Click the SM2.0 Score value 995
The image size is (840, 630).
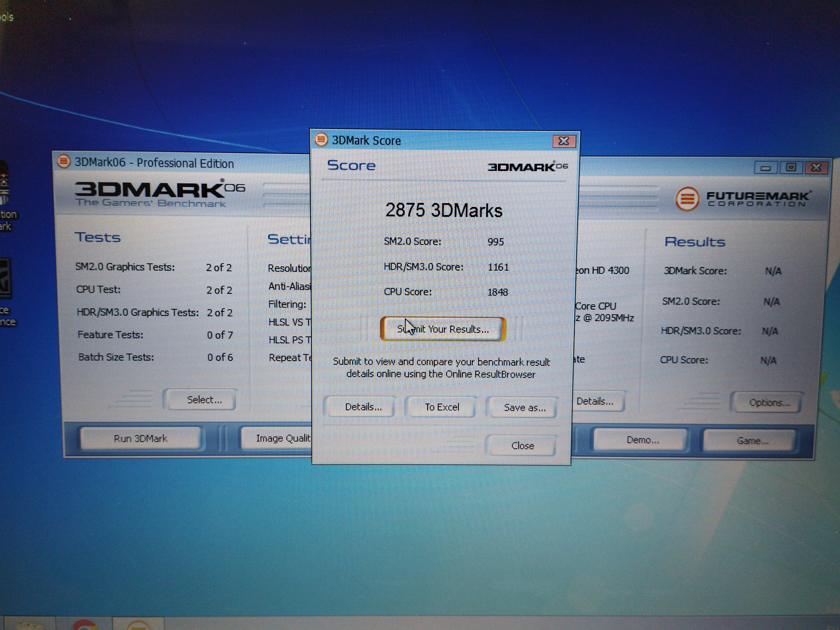496,241
